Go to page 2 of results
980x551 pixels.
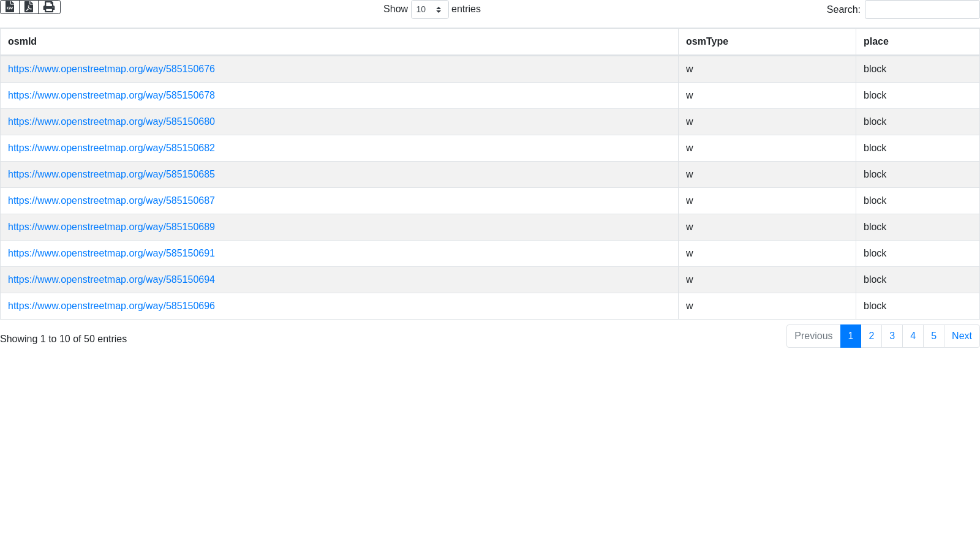point(871,336)
